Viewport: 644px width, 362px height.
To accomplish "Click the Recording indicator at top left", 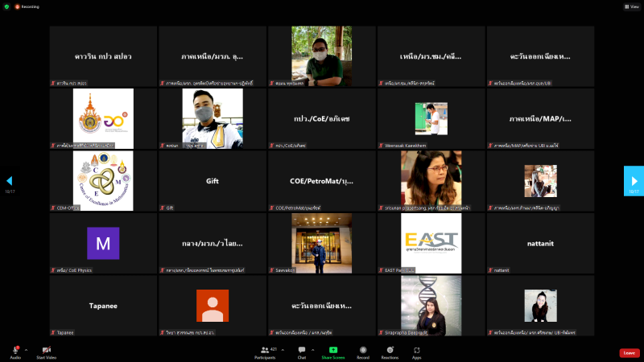I will click(27, 6).
